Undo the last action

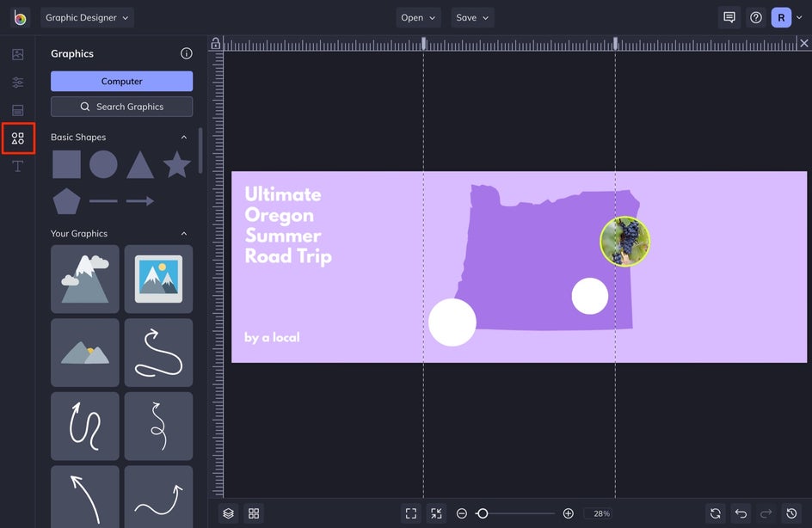click(x=741, y=513)
